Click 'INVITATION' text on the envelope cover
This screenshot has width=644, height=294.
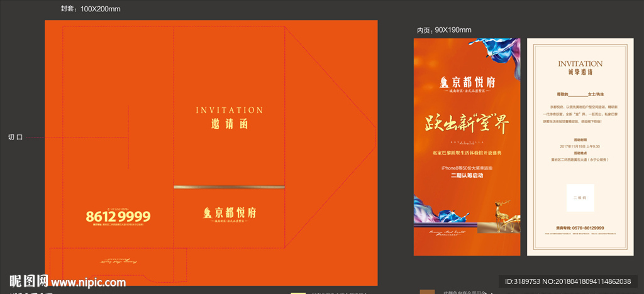pyautogui.click(x=229, y=111)
